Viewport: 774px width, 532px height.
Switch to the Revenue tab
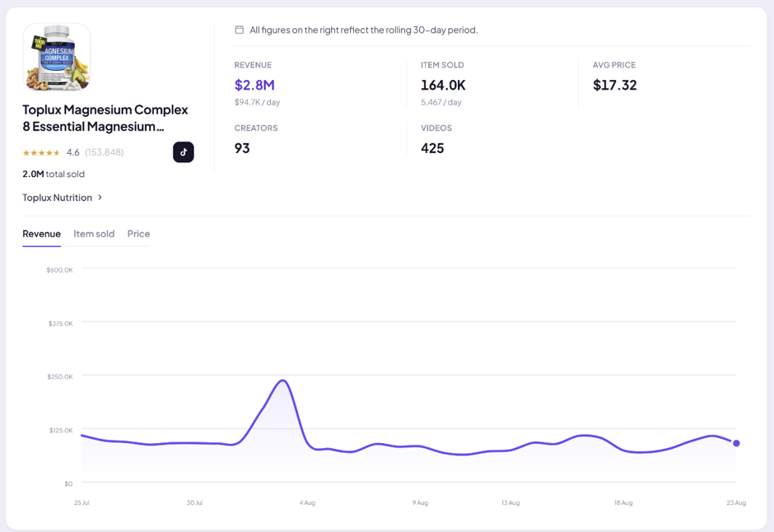click(x=41, y=234)
